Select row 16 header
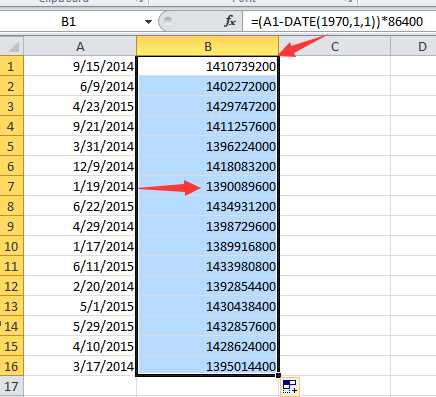Viewport: 436px width, 397px height. pos(12,366)
